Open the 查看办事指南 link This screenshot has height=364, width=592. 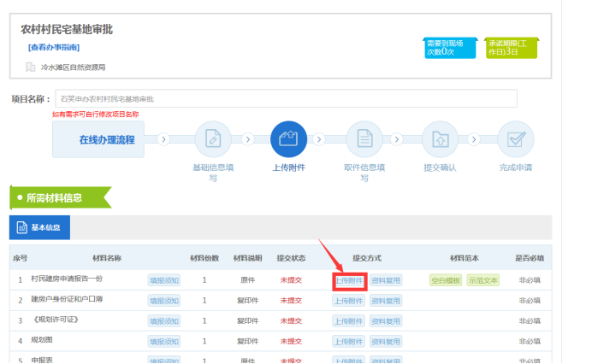(x=53, y=47)
